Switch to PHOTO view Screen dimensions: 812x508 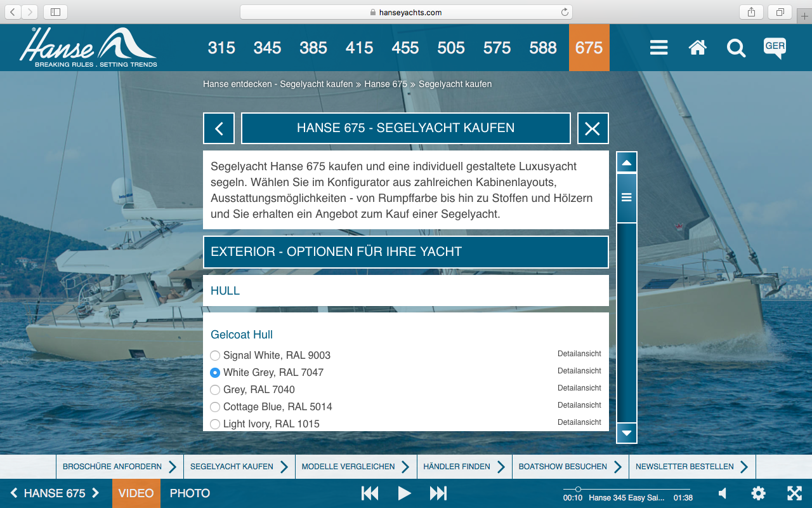190,493
